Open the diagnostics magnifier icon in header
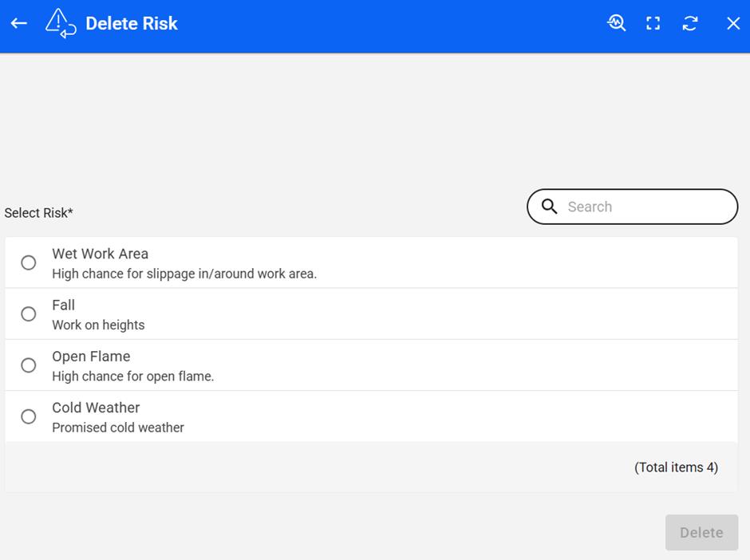750x560 pixels. [x=616, y=23]
